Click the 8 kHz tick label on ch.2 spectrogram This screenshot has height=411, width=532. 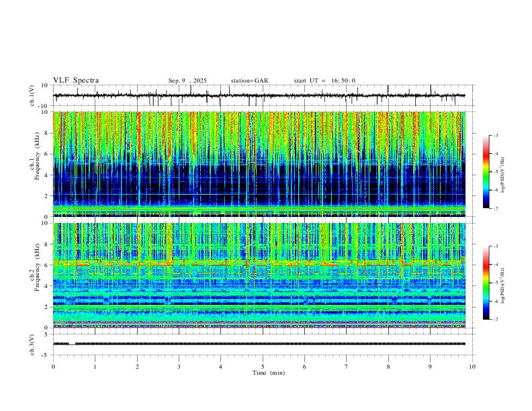46,244
